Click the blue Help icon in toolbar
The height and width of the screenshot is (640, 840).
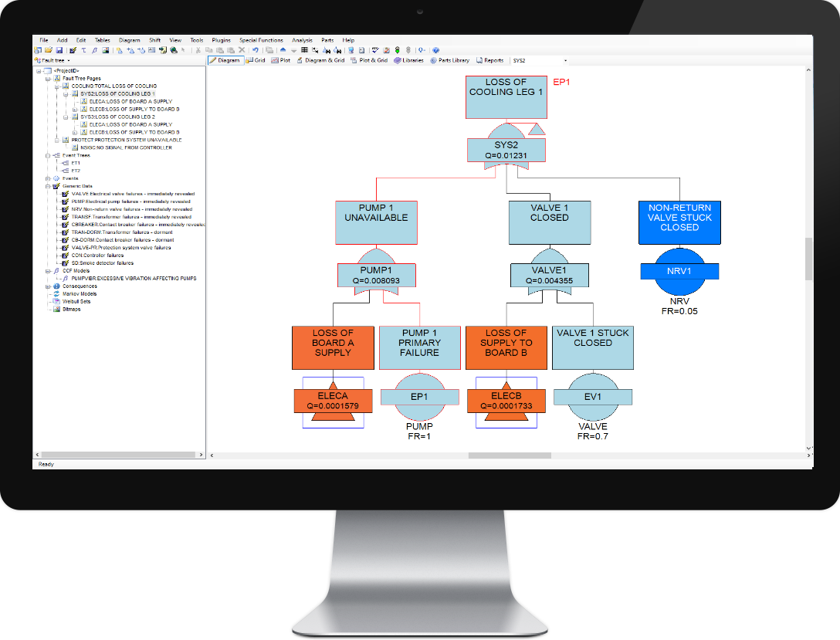tap(435, 50)
